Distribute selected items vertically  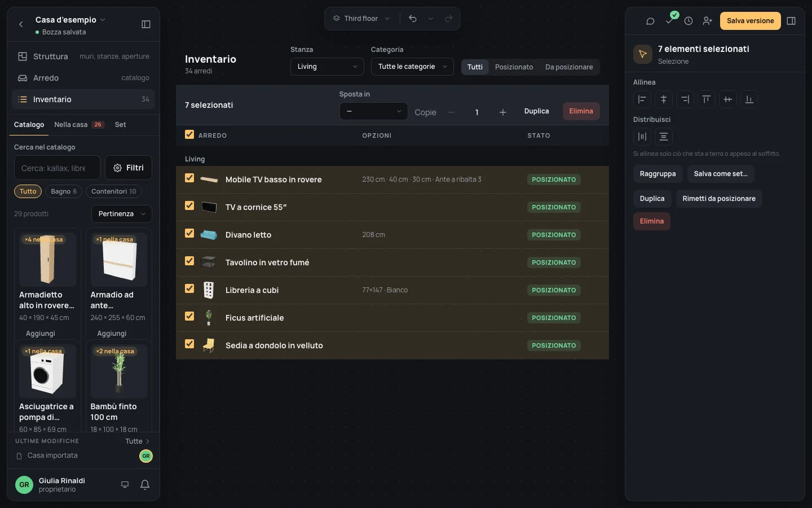(x=664, y=137)
